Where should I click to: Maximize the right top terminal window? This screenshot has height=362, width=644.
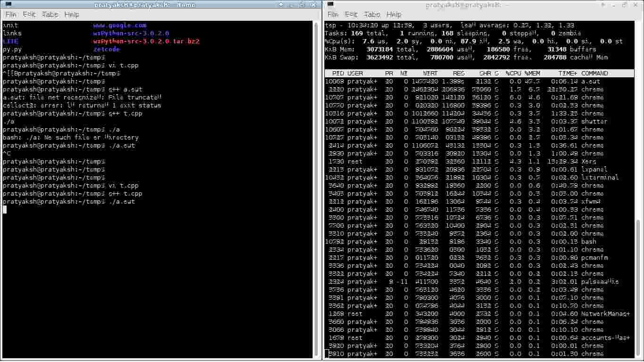(x=625, y=5)
